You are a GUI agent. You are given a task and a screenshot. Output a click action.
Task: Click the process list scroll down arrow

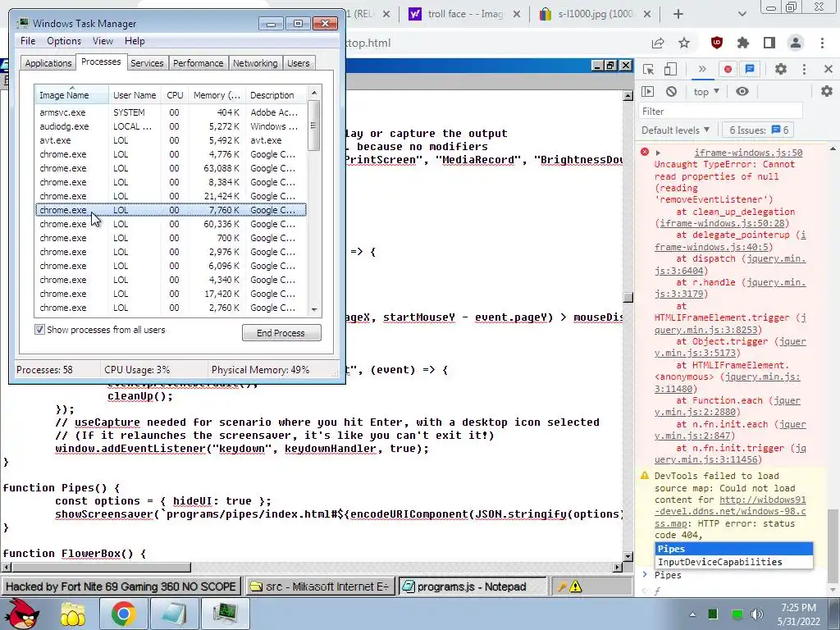click(x=314, y=309)
